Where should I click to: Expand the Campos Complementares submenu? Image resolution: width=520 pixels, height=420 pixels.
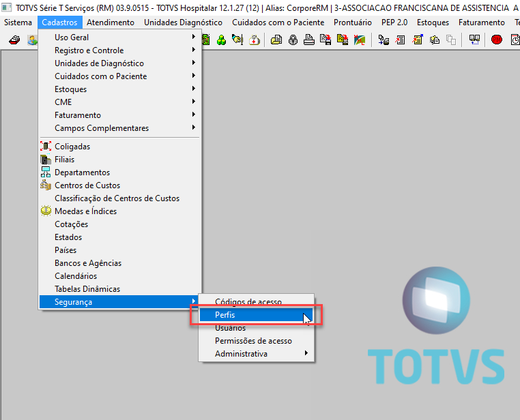coord(119,128)
